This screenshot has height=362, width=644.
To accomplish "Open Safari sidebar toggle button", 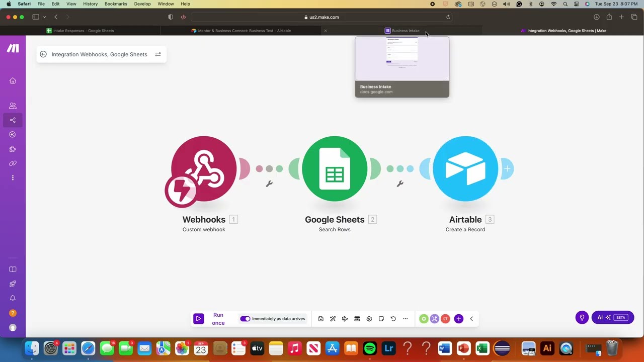I will (36, 17).
